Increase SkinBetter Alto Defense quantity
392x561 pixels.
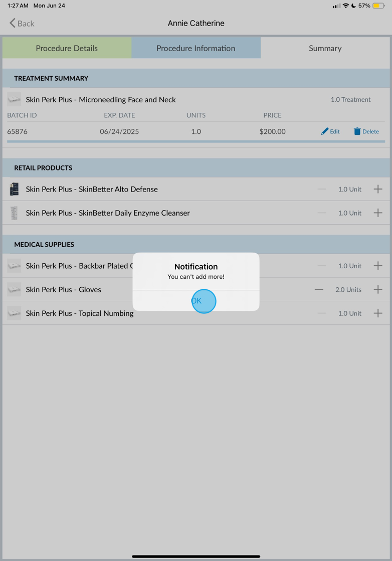378,189
